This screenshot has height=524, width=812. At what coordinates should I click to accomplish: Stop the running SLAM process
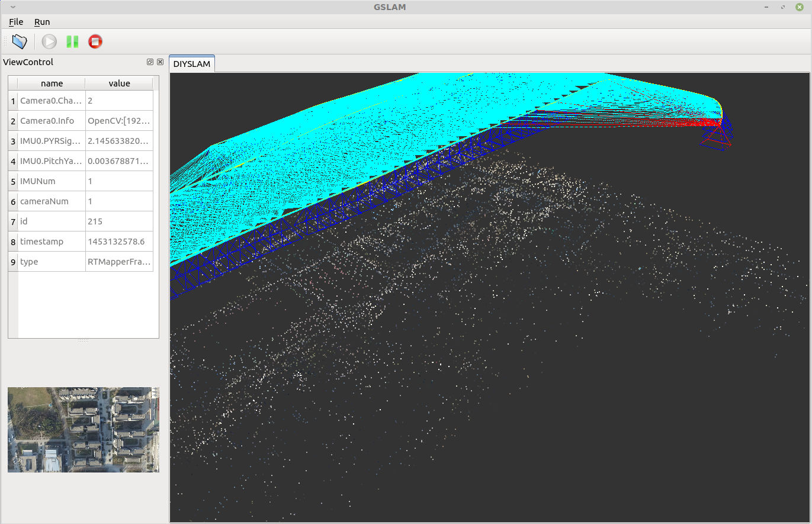[x=95, y=41]
